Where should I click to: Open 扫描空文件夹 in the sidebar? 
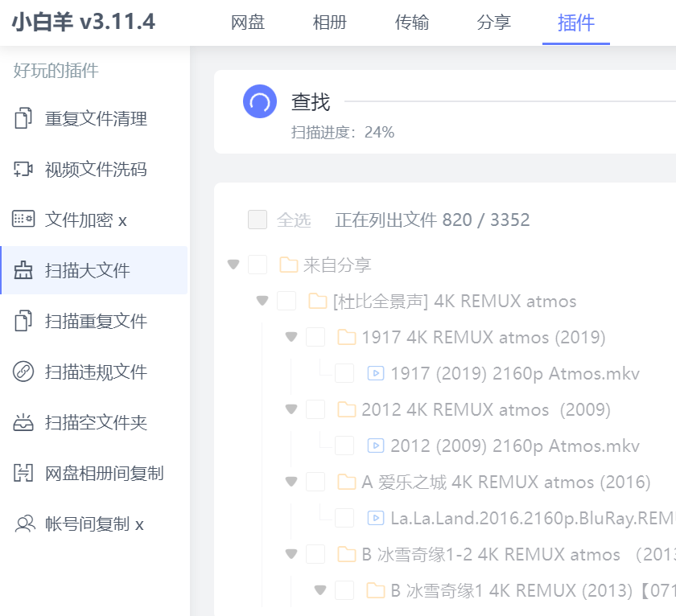[x=94, y=422]
